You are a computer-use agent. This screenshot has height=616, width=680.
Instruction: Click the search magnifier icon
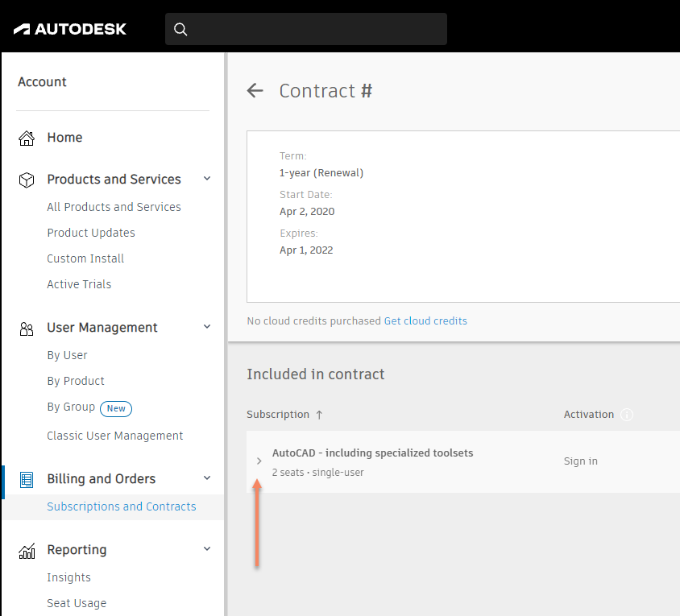[x=180, y=29]
